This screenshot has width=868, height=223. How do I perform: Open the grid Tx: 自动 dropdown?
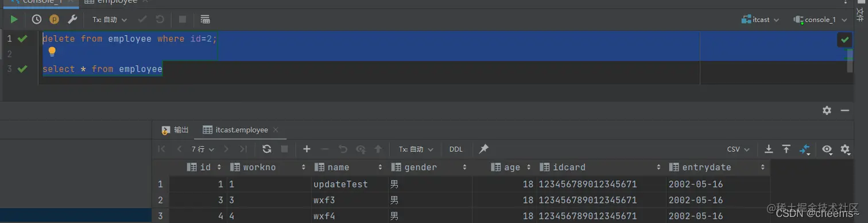tap(416, 149)
